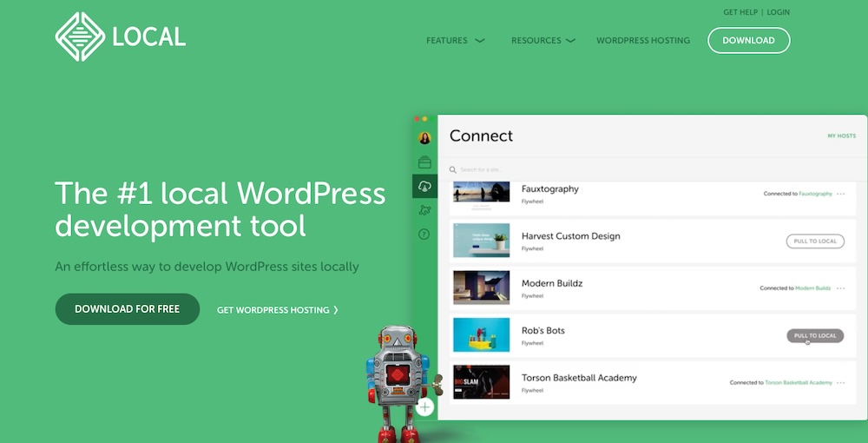Open the Help question mark icon
This screenshot has height=443, width=868.
click(424, 235)
